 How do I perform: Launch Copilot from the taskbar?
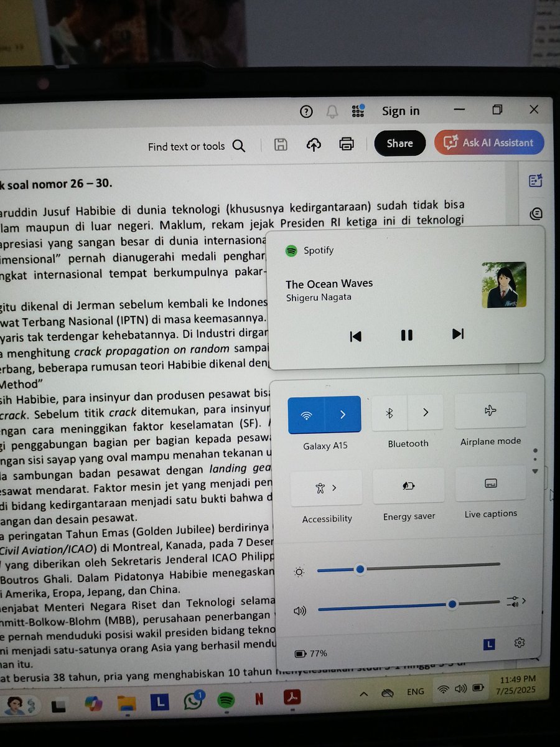pos(94,703)
